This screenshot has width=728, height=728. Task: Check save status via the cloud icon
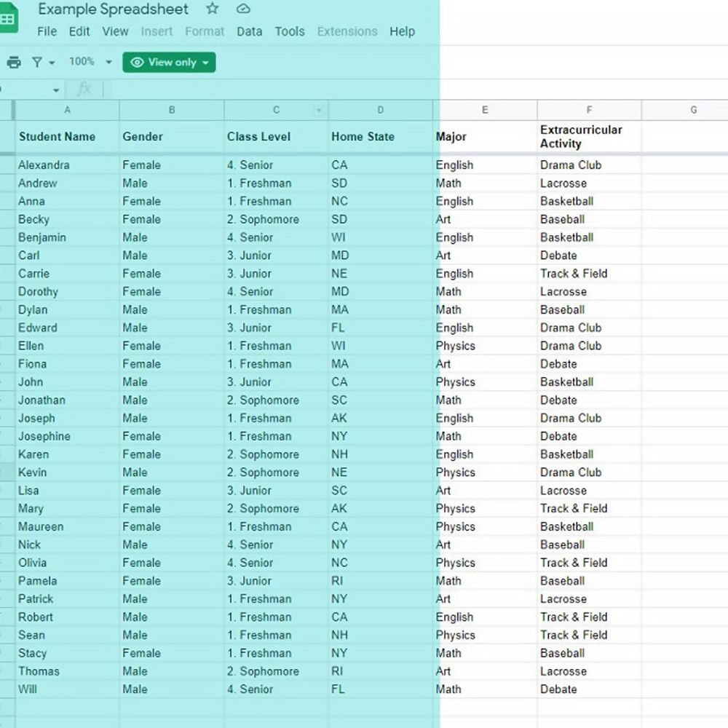coord(242,9)
